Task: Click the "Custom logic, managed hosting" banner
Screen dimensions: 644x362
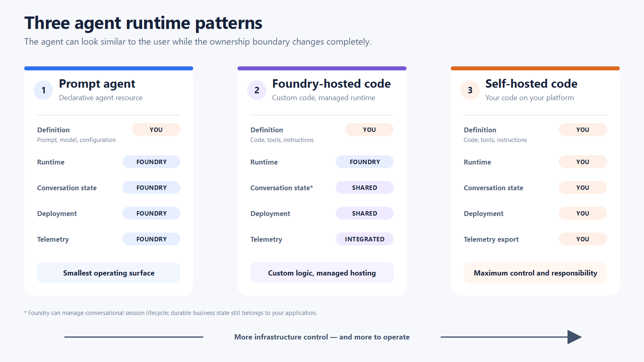Action: point(322,273)
